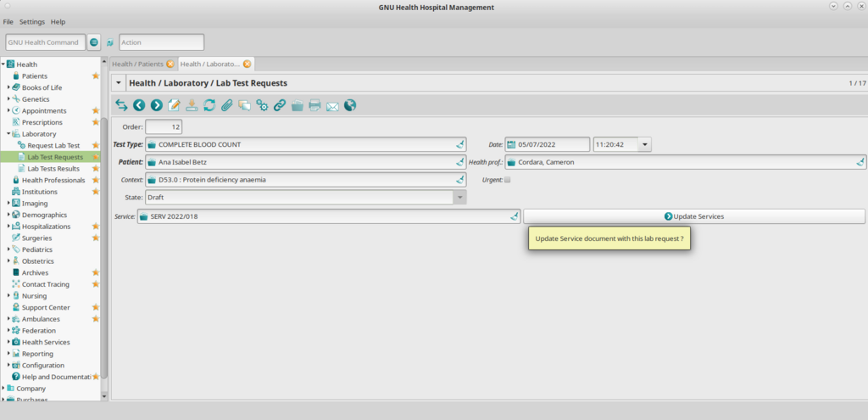Open Help and Documentation item
This screenshot has width=868, height=420.
click(x=55, y=377)
